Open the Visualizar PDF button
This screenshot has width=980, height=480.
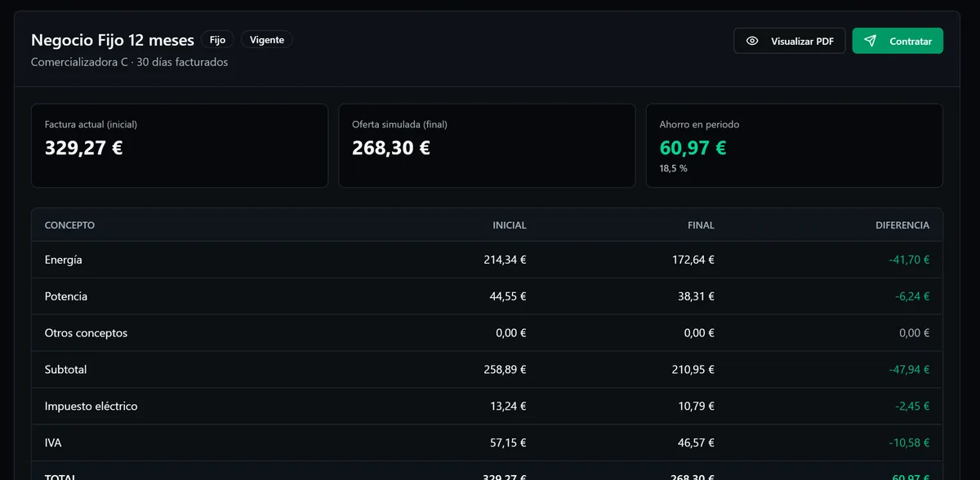pyautogui.click(x=789, y=41)
